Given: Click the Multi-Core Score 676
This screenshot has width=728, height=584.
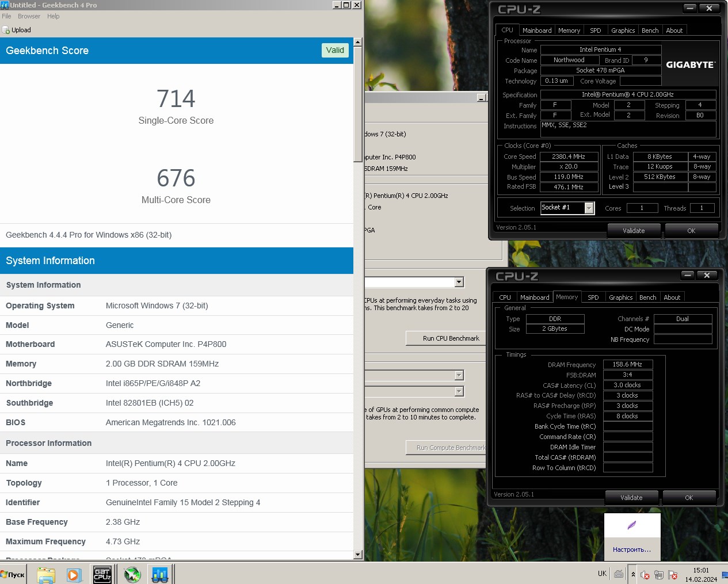Looking at the screenshot, I should click(176, 178).
